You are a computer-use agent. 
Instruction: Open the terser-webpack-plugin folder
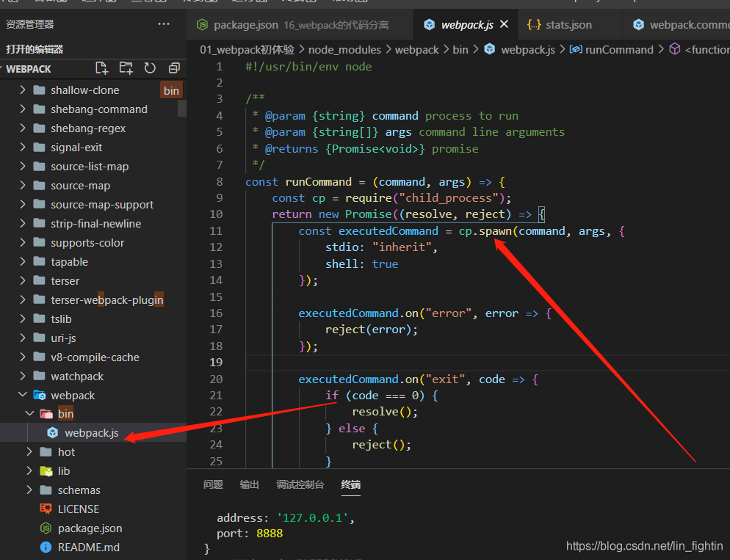(107, 300)
